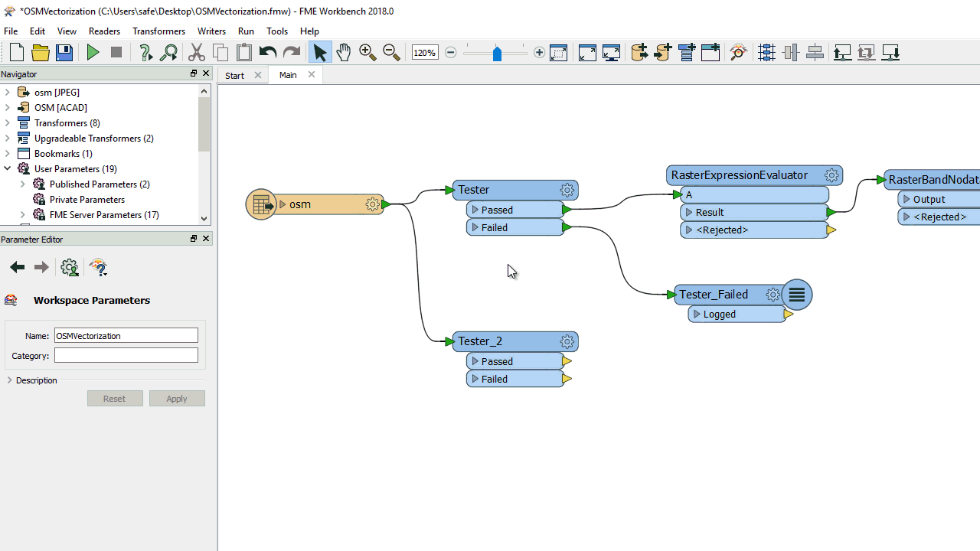The image size is (980, 551).
Task: Expand the Description section
Action: 10,380
